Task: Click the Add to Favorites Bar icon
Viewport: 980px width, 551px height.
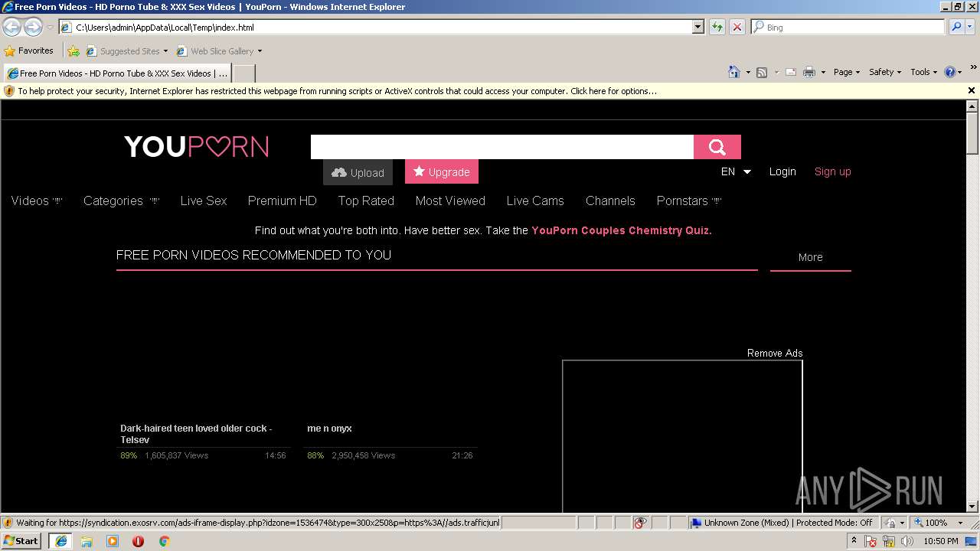Action: pyautogui.click(x=73, y=51)
